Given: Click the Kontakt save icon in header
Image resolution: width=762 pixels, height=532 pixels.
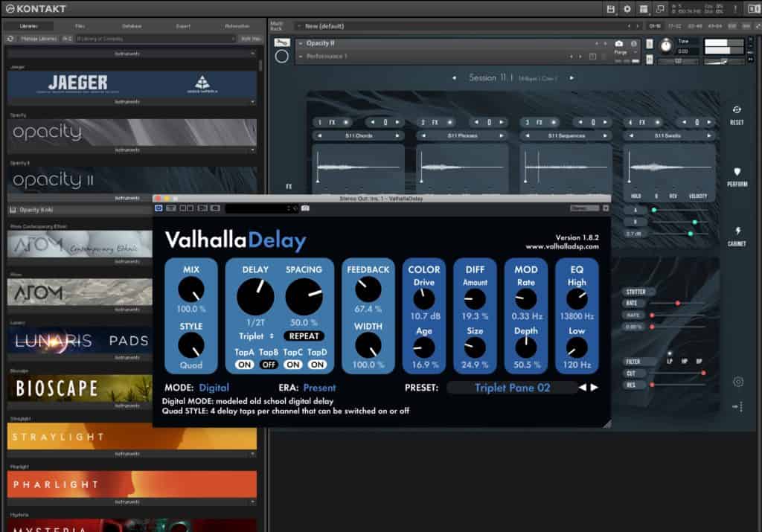Looking at the screenshot, I should [611, 9].
